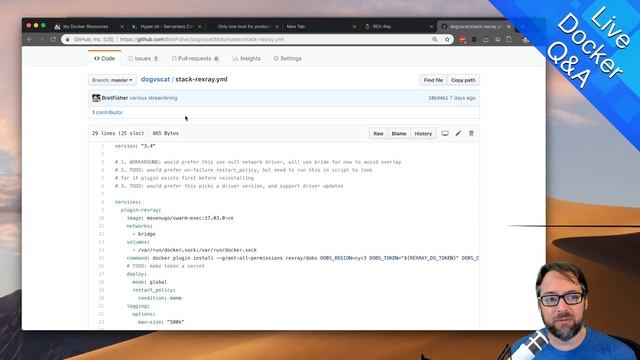This screenshot has width=640, height=360.
Task: Click the '# 1. WORKAROUND' comment line
Action: (x=258, y=162)
